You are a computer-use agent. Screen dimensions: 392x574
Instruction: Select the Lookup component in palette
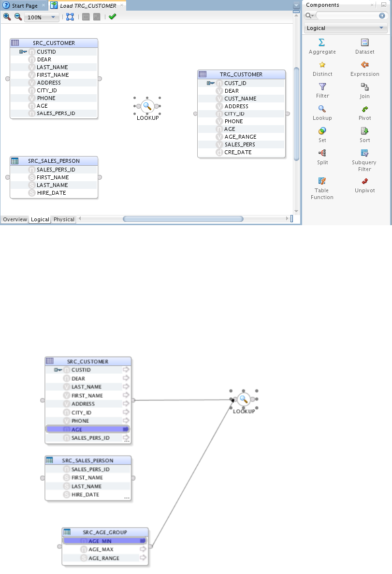pyautogui.click(x=322, y=113)
